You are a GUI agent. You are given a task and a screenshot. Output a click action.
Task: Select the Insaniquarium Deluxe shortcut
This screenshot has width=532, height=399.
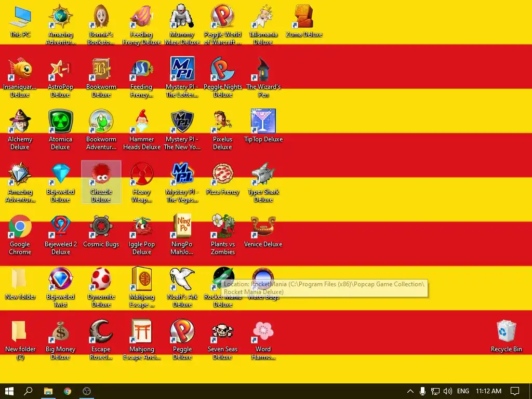(x=20, y=77)
